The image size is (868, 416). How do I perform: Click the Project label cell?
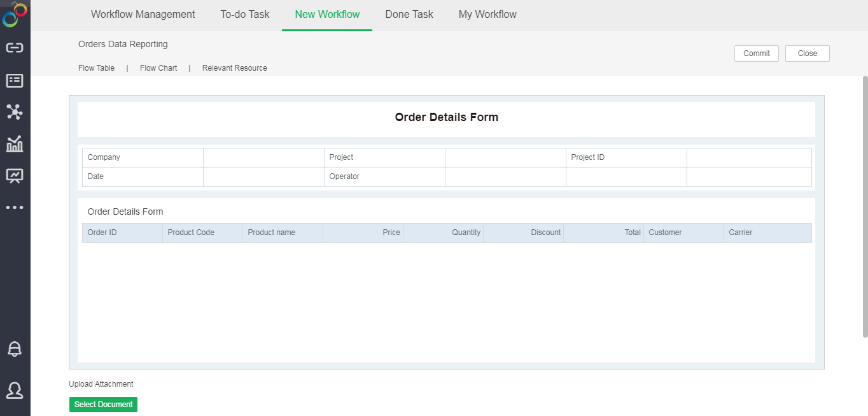pyautogui.click(x=384, y=157)
